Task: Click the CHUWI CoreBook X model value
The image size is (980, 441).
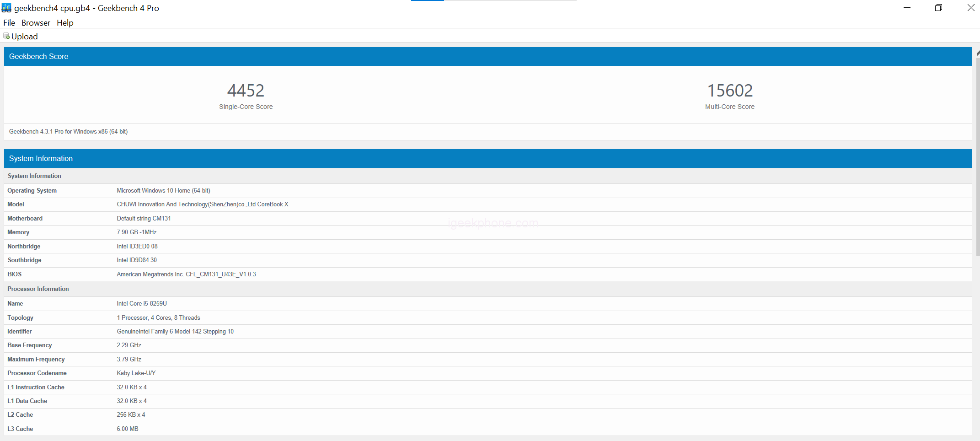Action: (x=203, y=204)
